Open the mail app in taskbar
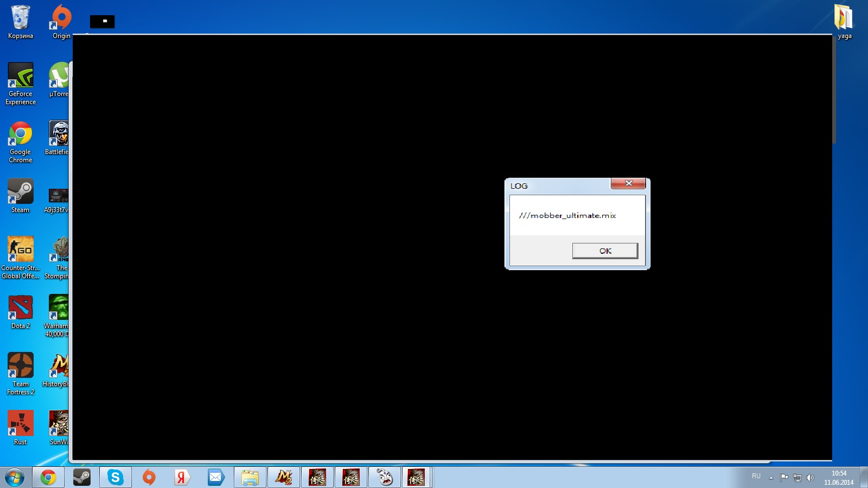 pyautogui.click(x=216, y=478)
